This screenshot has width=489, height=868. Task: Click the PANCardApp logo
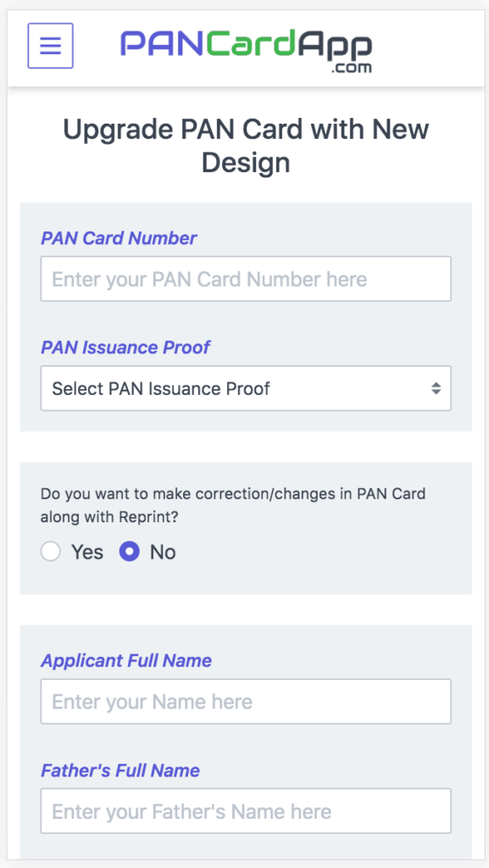246,48
